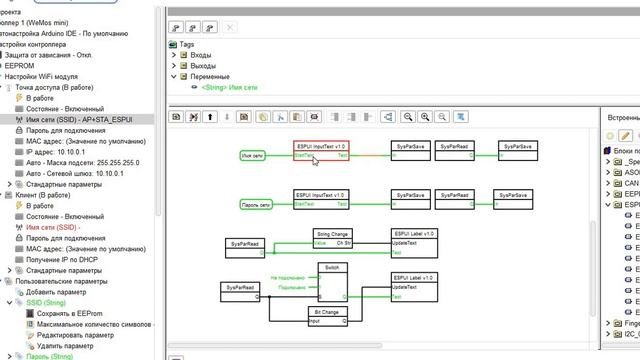Image resolution: width=640 pixels, height=360 pixels.
Task: Click Редактировать параметр
Action: (75, 335)
